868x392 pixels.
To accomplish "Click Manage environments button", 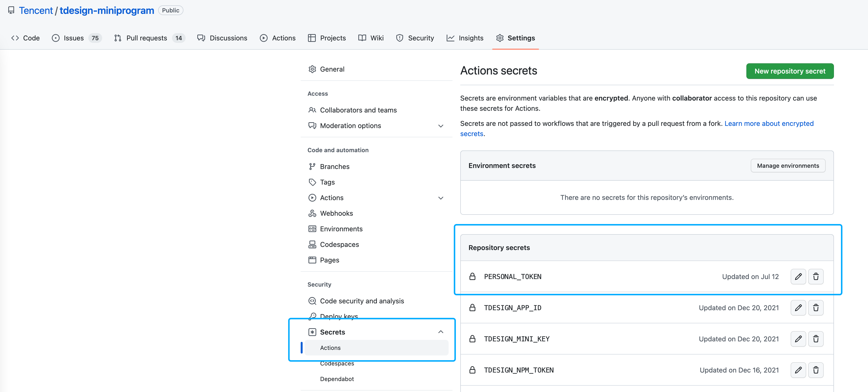I will coord(788,166).
